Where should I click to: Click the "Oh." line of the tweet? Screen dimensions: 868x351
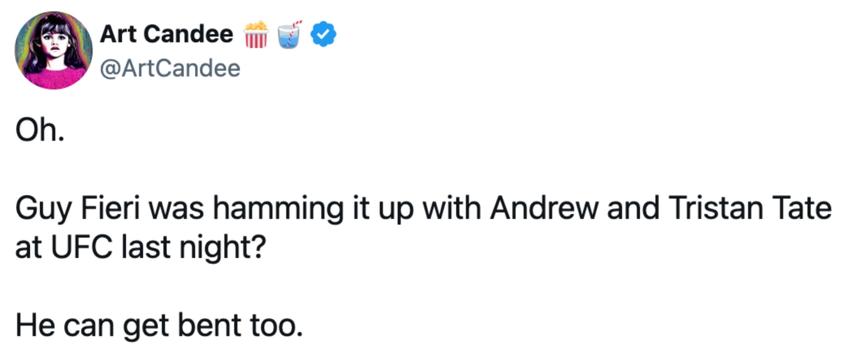40,131
